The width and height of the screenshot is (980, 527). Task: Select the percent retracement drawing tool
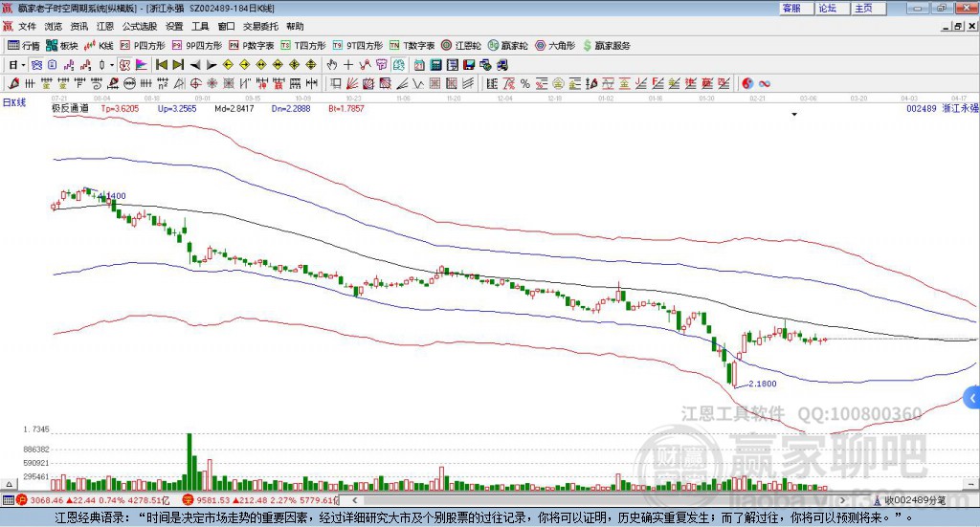click(525, 83)
